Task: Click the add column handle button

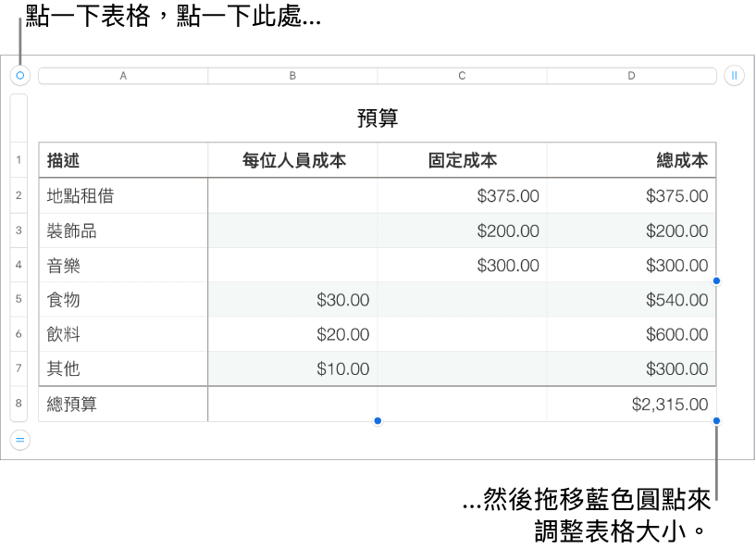Action: (x=734, y=76)
